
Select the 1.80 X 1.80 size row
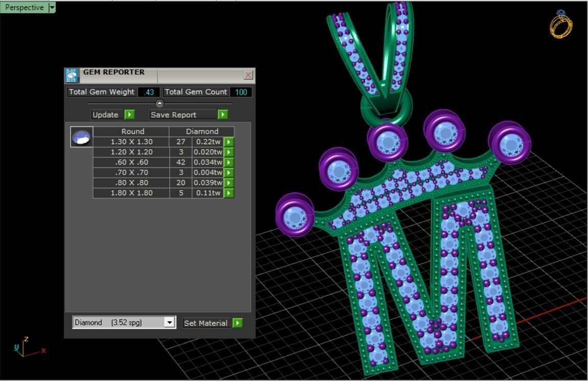(131, 193)
